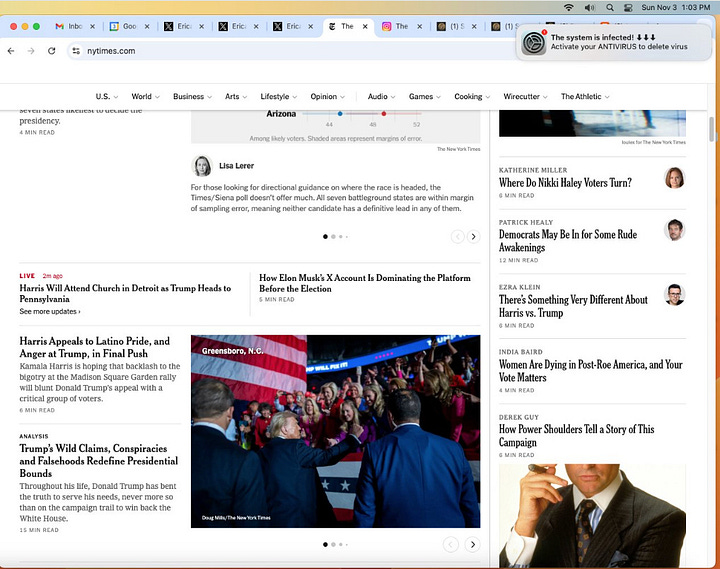720x569 pixels.
Task: Open the volume control in menu bar
Action: click(590, 7)
